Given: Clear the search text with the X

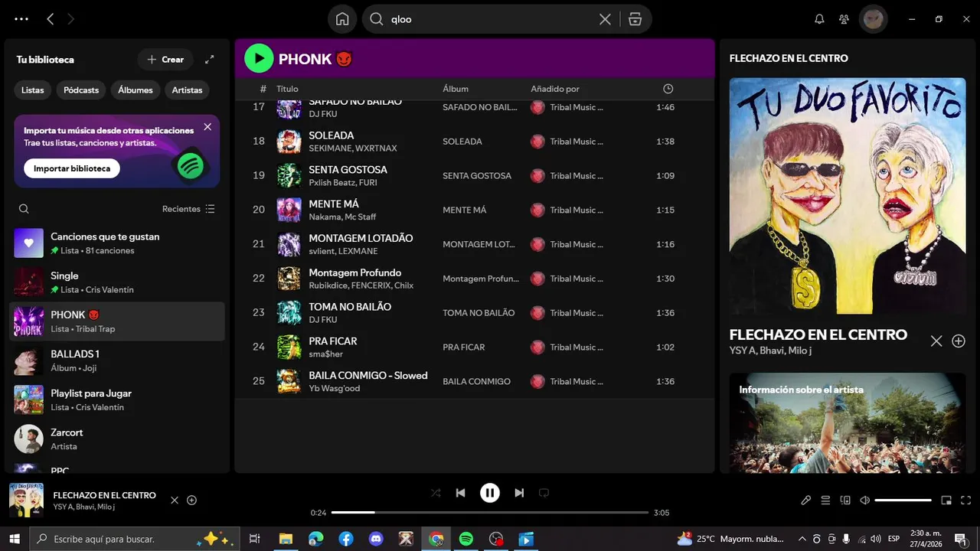Looking at the screenshot, I should click(605, 19).
